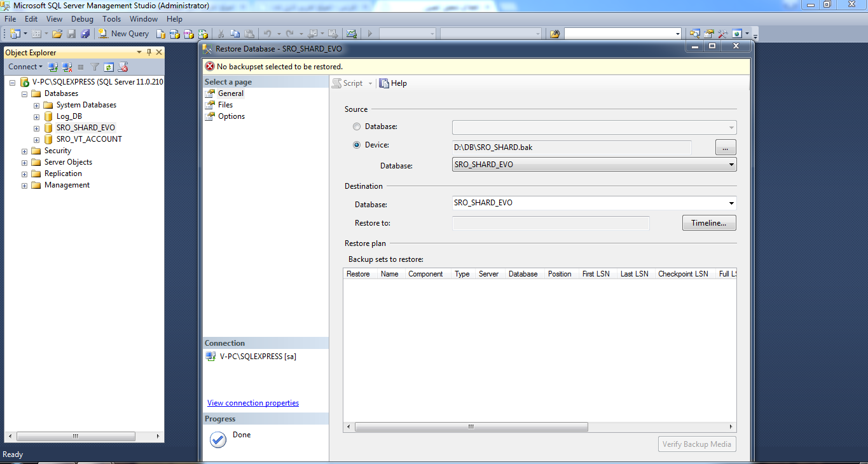Click the Refresh icon in Object Explorer
The image size is (868, 464).
tap(109, 67)
